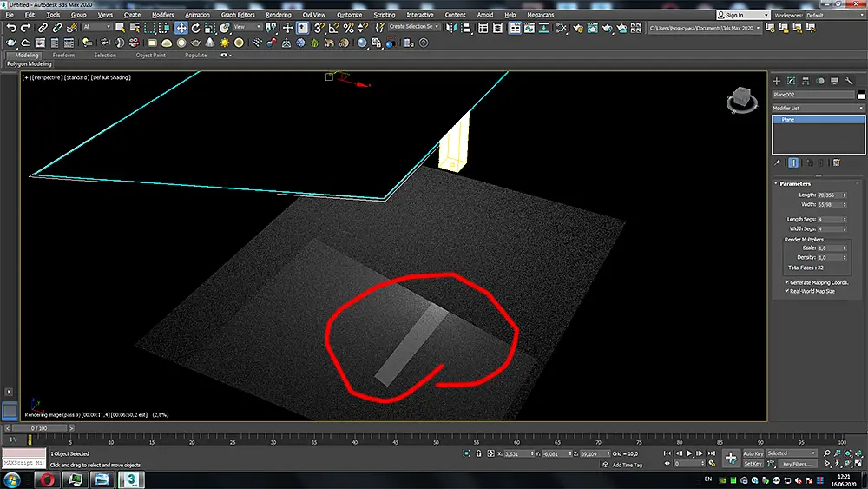This screenshot has height=489, width=868.
Task: Open the Utilities wrench tab in command panel
Action: click(x=849, y=81)
